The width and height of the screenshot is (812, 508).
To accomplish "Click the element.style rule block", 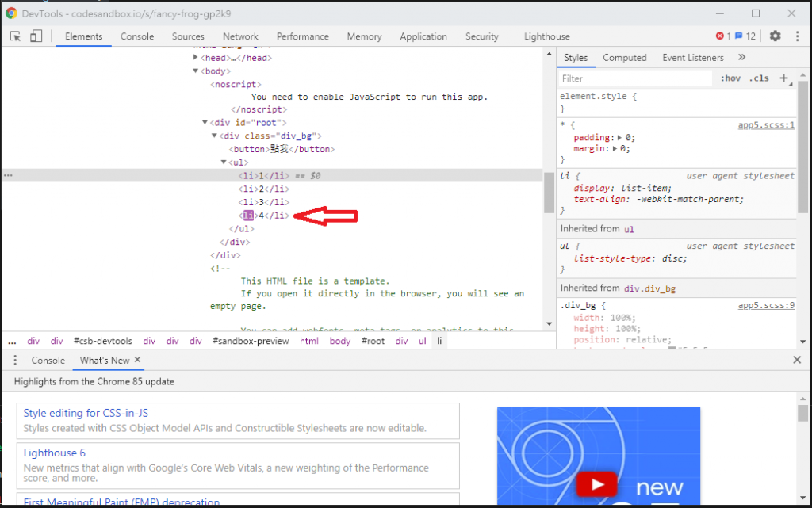I will pyautogui.click(x=676, y=102).
